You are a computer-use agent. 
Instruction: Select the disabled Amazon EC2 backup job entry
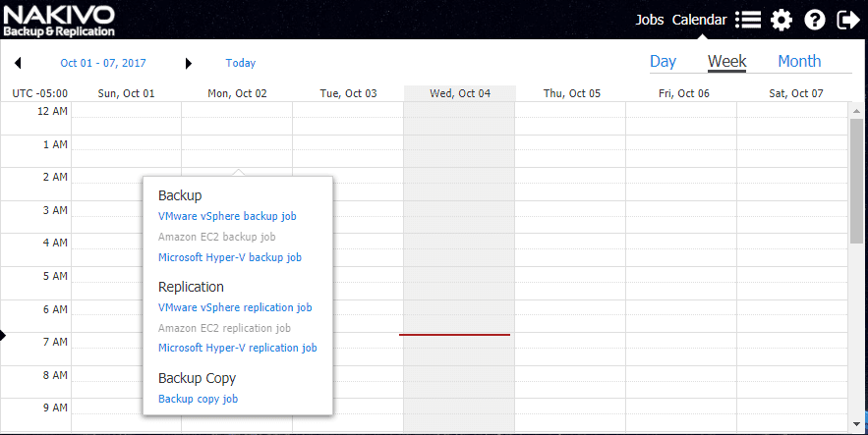[x=216, y=237]
